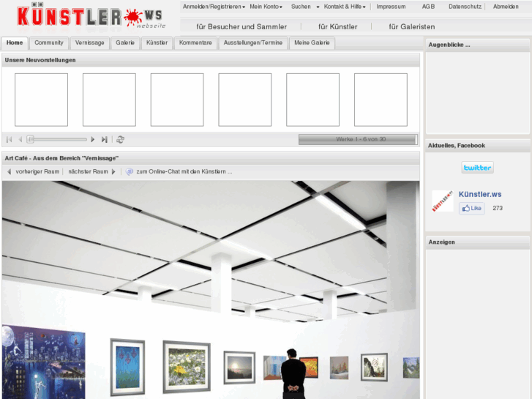Switch to the Community tab

(49, 42)
